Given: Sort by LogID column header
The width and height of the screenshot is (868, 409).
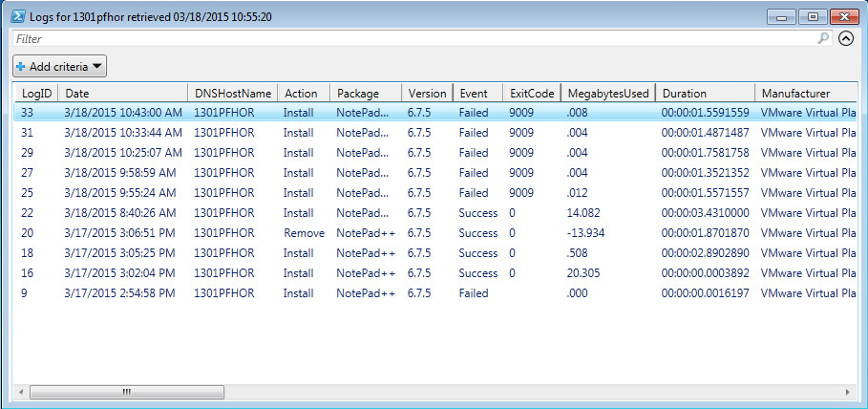Looking at the screenshot, I should (35, 94).
